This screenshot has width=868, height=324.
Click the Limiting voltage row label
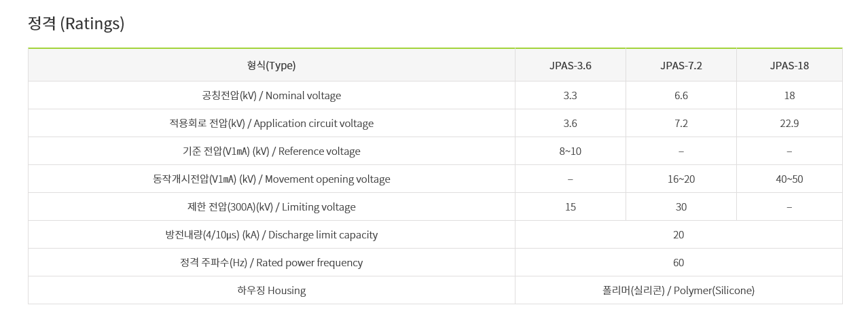pyautogui.click(x=271, y=207)
